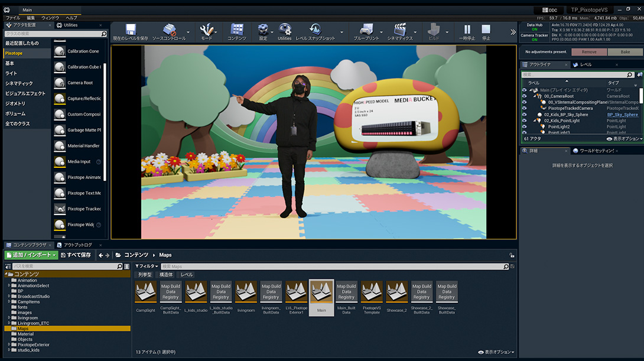
Task: Click the DDC indicator in title bar
Action: (x=549, y=10)
